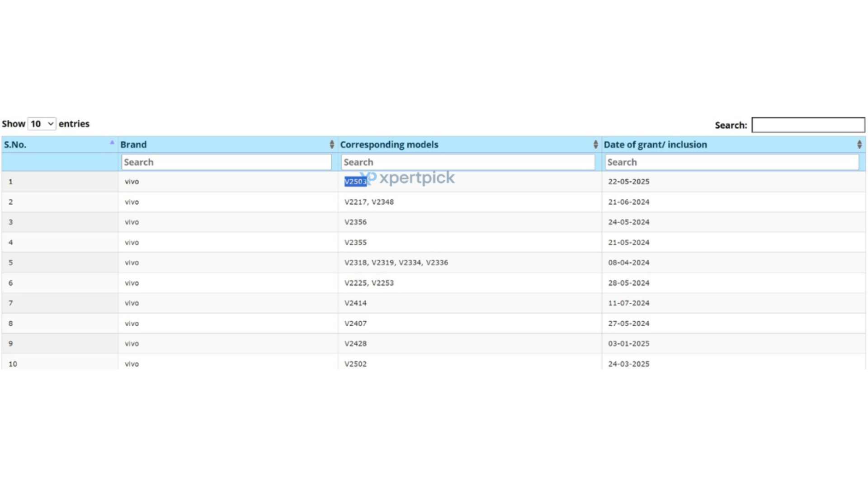Click Date of grant/ inclusion header text

tap(656, 145)
